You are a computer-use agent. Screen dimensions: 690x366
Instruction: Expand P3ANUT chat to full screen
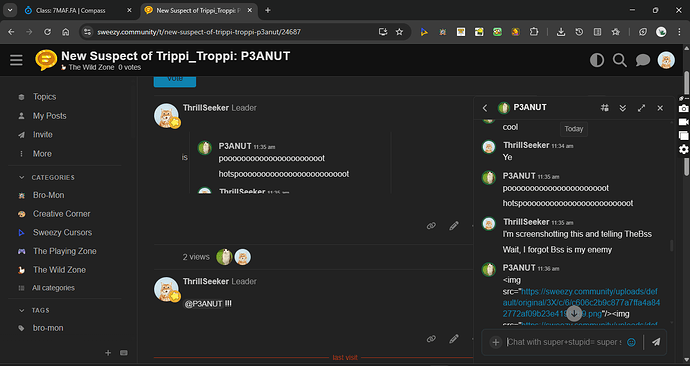[641, 108]
